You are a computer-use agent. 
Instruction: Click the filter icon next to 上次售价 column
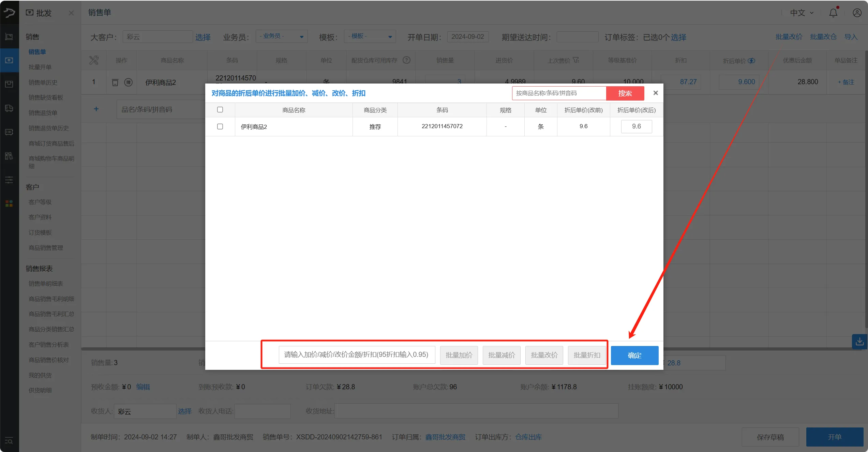577,60
